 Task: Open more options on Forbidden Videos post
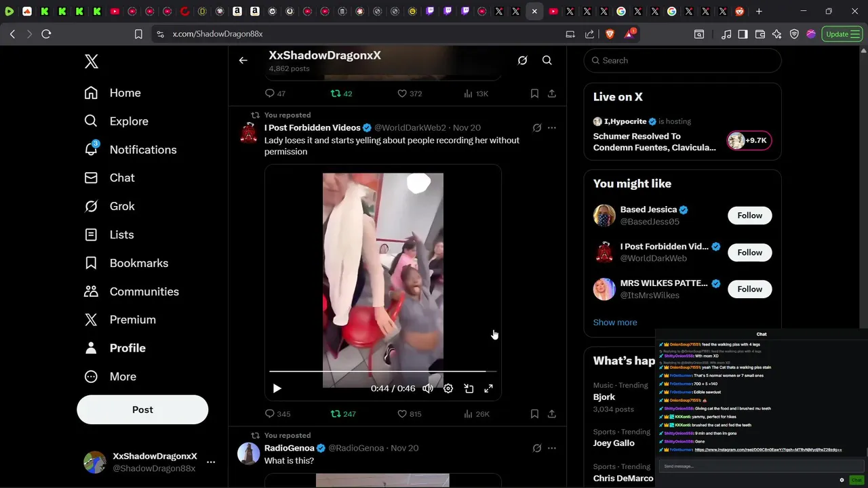coord(552,127)
